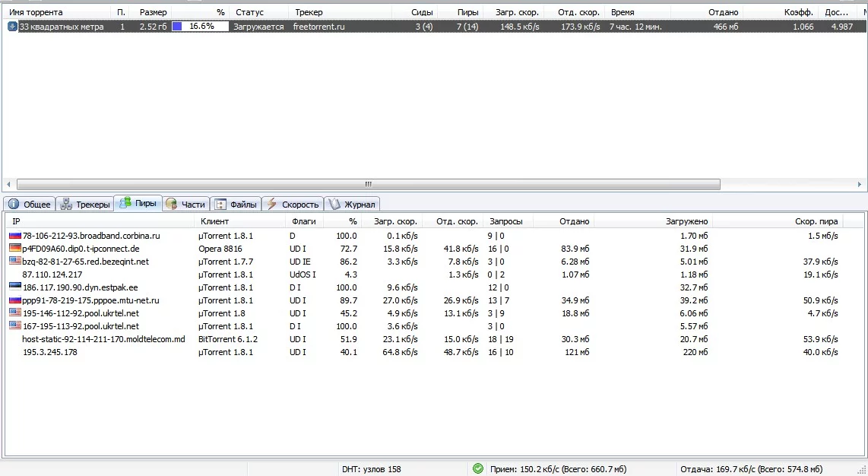Image resolution: width=868 pixels, height=476 pixels.
Task: Click the green network status checkmark icon
Action: click(x=478, y=469)
